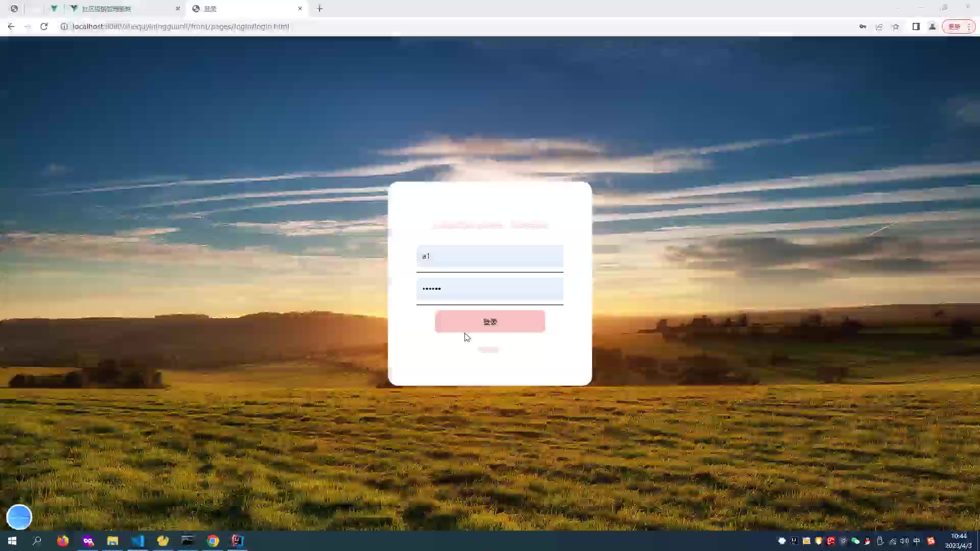The width and height of the screenshot is (980, 551).
Task: Focus the masked password input field
Action: pos(489,289)
